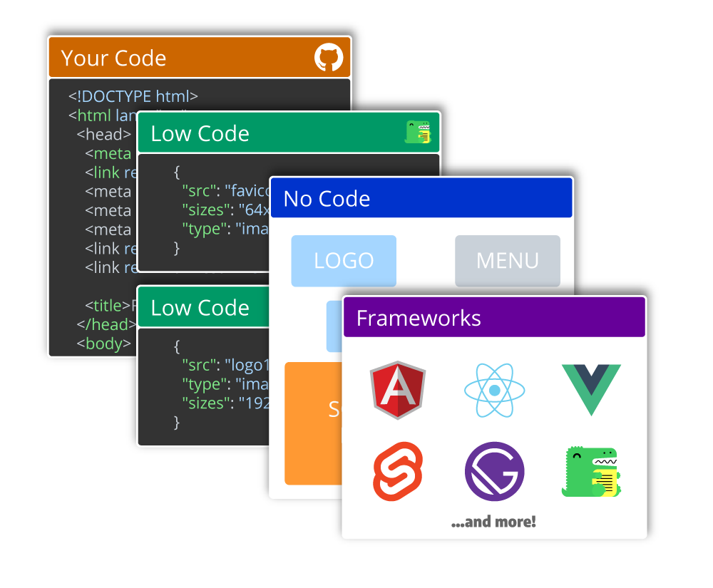Click the <!DOCTYPE html> code line
The width and height of the screenshot is (713, 588).
[x=133, y=96]
